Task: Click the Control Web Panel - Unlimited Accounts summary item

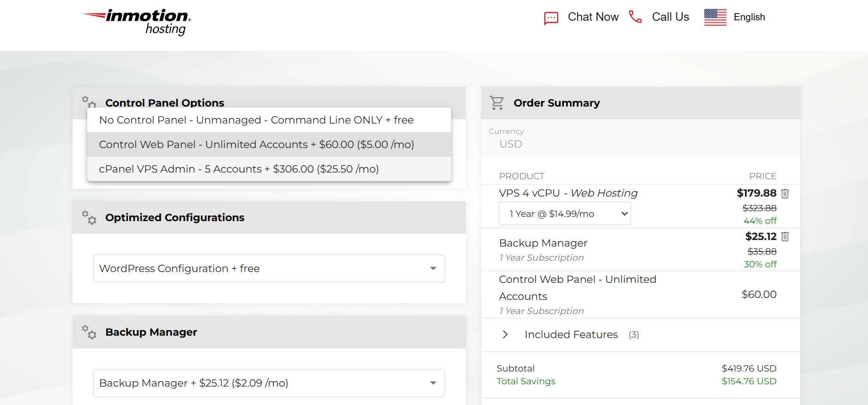Action: (578, 294)
